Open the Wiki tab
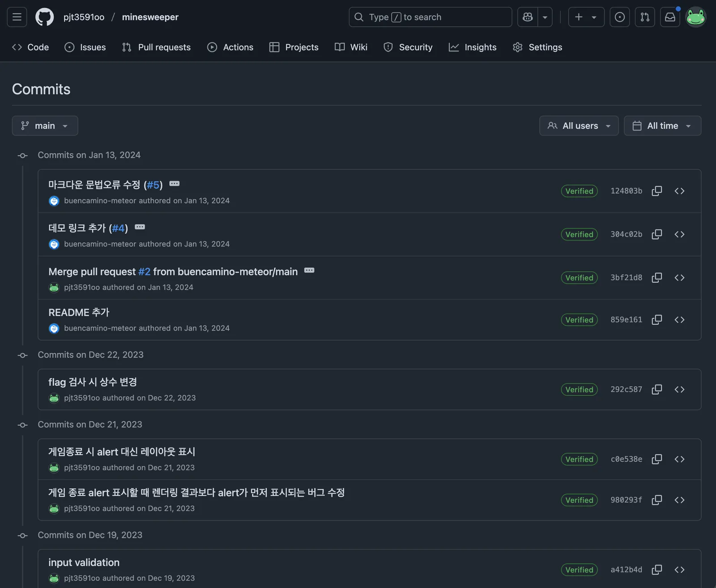 pyautogui.click(x=351, y=47)
